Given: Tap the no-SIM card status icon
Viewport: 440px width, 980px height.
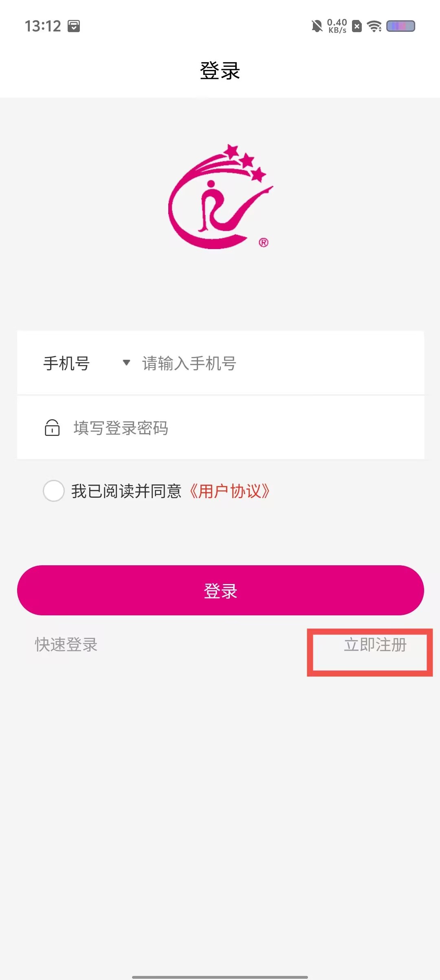Looking at the screenshot, I should 357,26.
